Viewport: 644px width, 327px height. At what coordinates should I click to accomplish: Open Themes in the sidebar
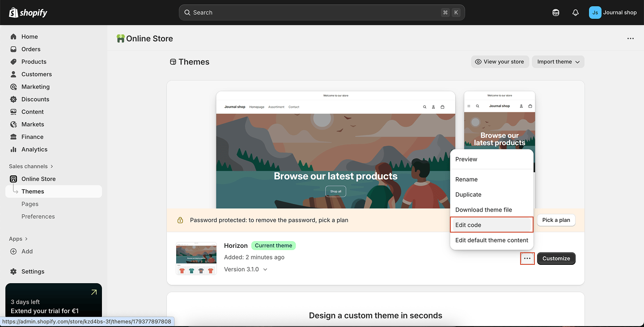click(x=54, y=191)
